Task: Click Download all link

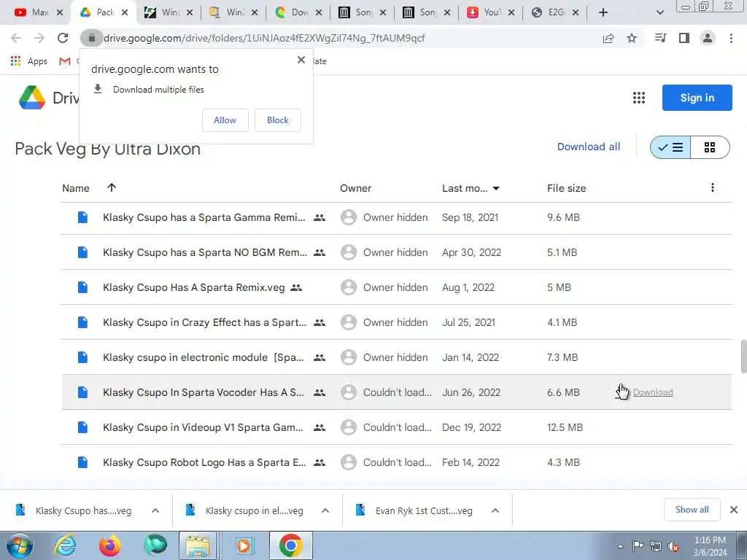Action: tap(589, 147)
